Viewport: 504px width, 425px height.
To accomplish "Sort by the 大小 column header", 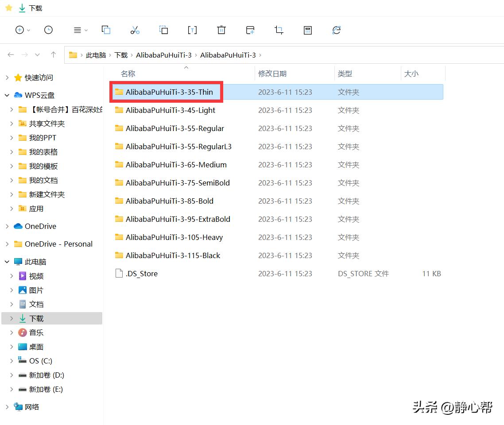I will [411, 73].
